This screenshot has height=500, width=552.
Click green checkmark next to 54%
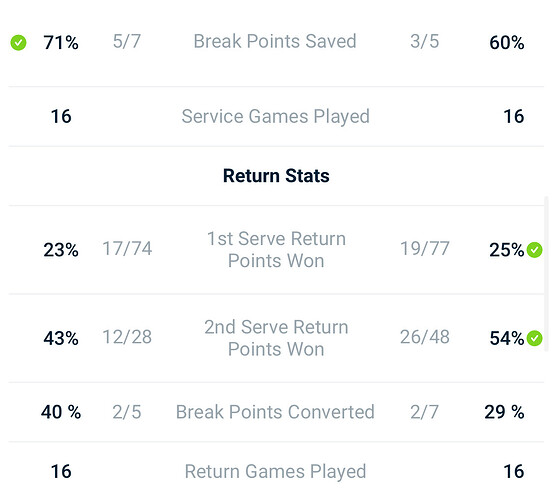[534, 338]
